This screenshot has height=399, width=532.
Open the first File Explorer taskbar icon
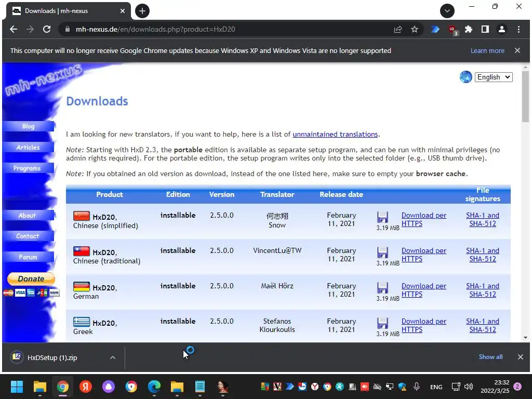(x=39, y=387)
